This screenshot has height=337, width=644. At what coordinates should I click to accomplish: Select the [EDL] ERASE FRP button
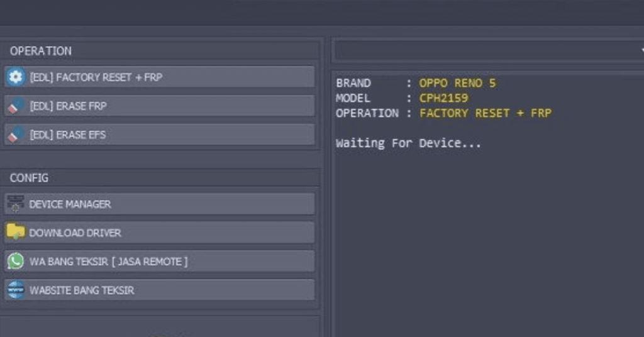160,106
